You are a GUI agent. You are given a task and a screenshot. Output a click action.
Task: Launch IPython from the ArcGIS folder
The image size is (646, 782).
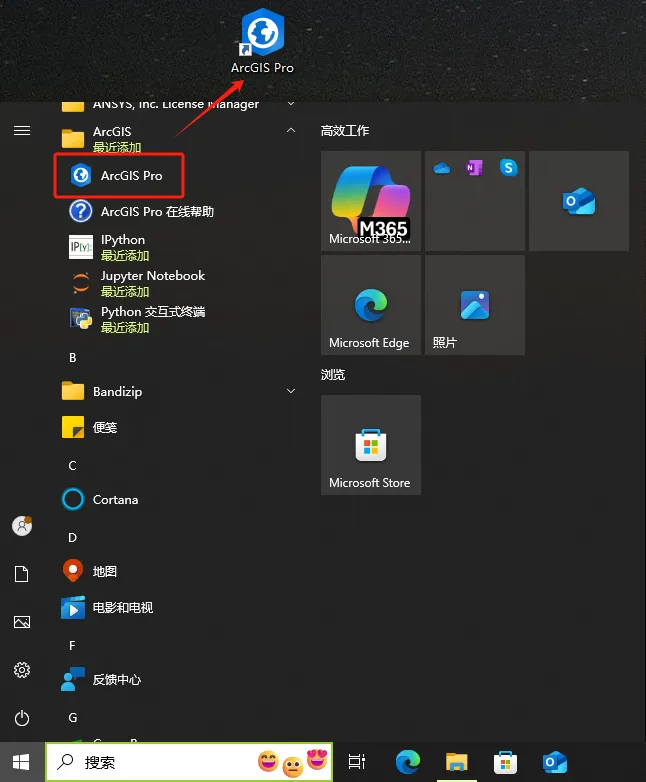tap(110, 247)
